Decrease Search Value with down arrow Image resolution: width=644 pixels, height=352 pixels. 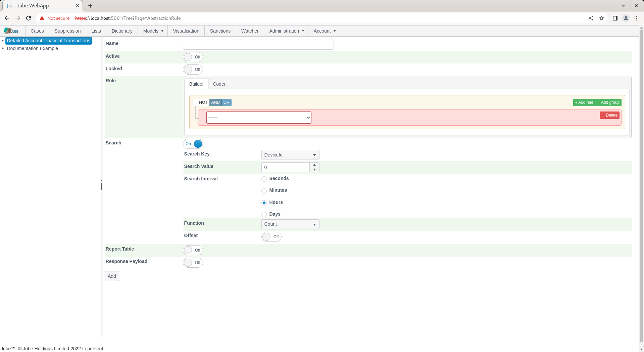pyautogui.click(x=314, y=170)
